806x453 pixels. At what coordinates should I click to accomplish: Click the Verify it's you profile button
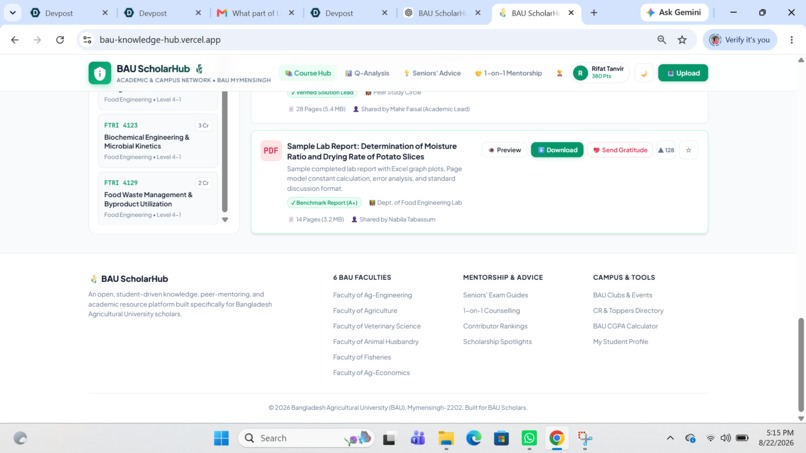tap(740, 40)
